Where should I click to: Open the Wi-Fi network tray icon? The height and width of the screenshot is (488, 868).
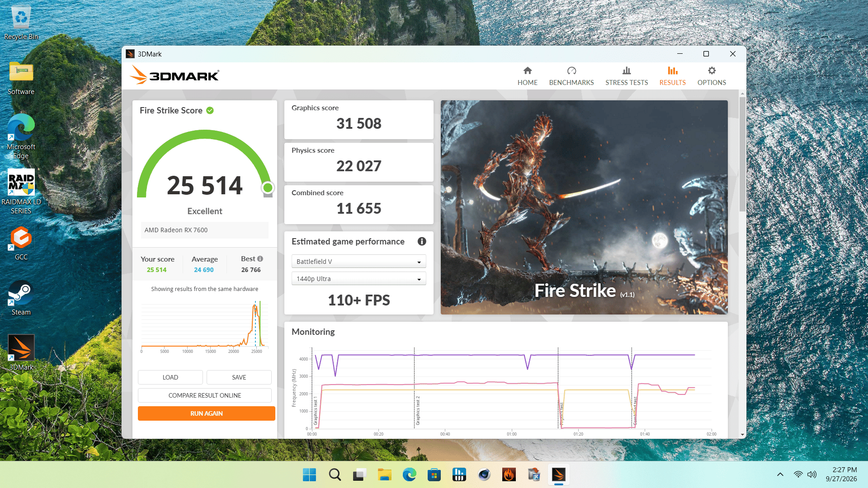[x=798, y=474]
